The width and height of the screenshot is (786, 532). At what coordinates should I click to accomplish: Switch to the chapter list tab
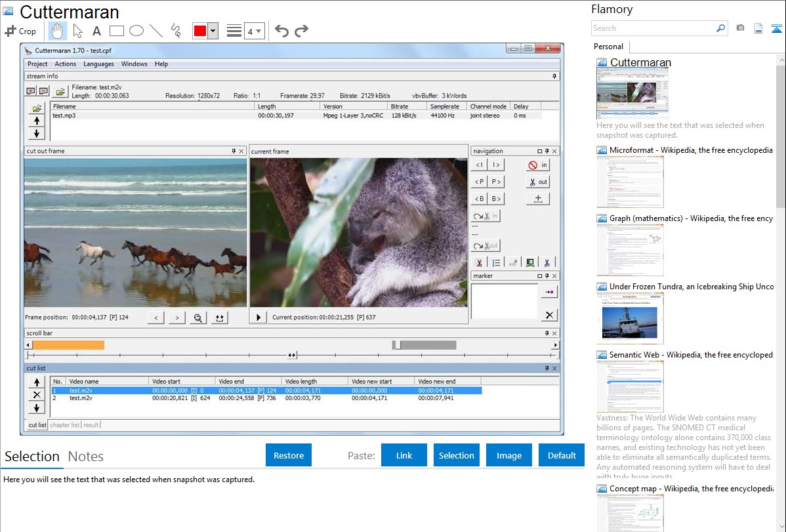(x=65, y=424)
